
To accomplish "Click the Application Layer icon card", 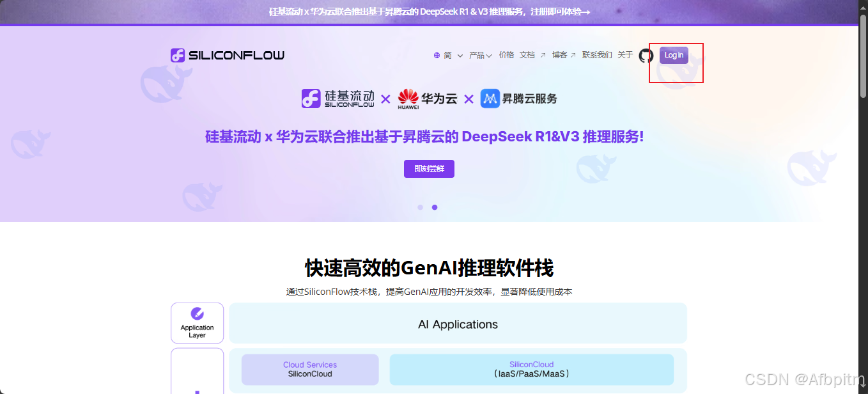I will pos(198,323).
